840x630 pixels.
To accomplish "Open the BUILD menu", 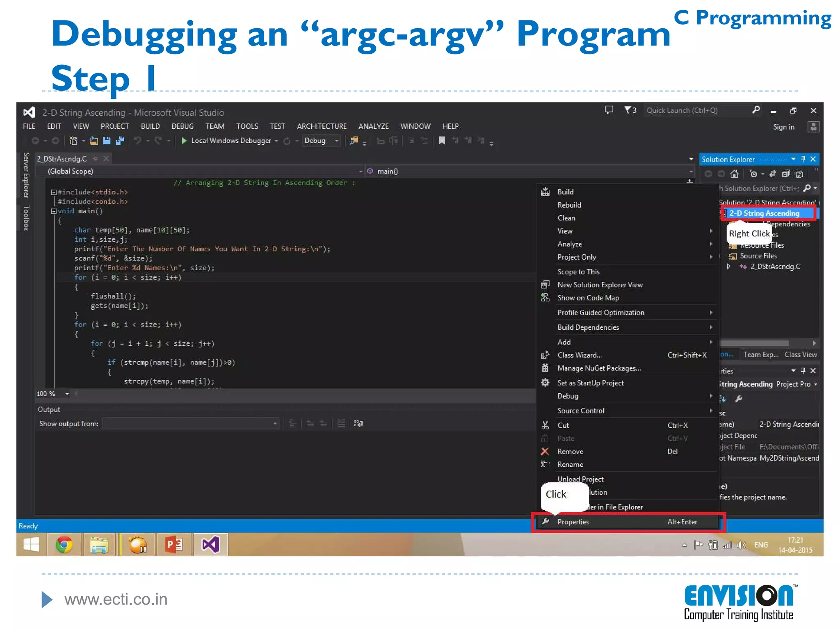I will [x=150, y=126].
